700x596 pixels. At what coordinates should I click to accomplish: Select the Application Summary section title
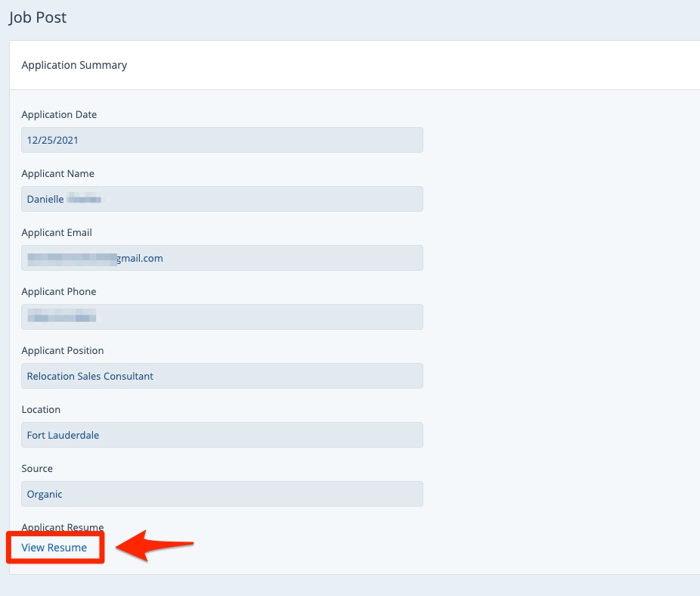74,65
